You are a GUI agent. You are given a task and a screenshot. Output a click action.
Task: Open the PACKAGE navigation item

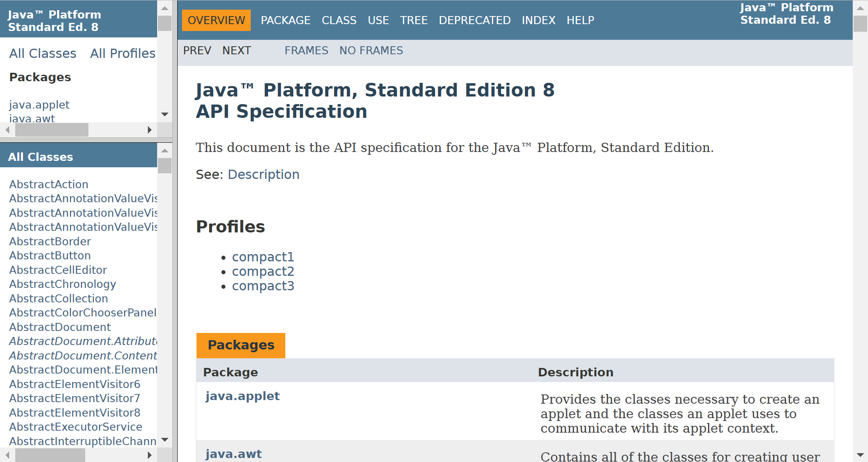[x=285, y=21]
